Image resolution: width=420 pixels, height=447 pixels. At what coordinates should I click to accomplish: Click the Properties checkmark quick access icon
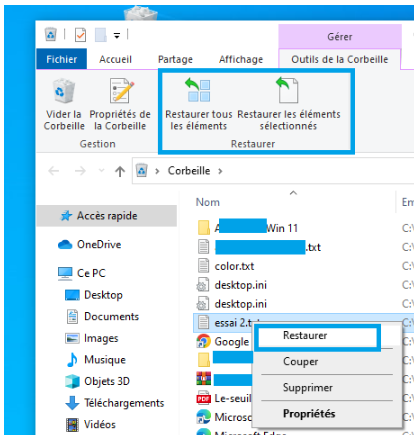pyautogui.click(x=80, y=35)
